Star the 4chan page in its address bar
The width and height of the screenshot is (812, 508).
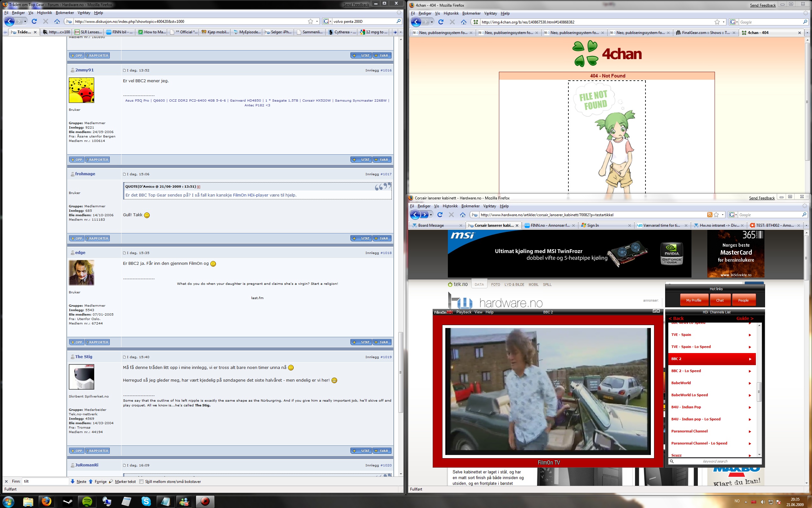(x=717, y=22)
